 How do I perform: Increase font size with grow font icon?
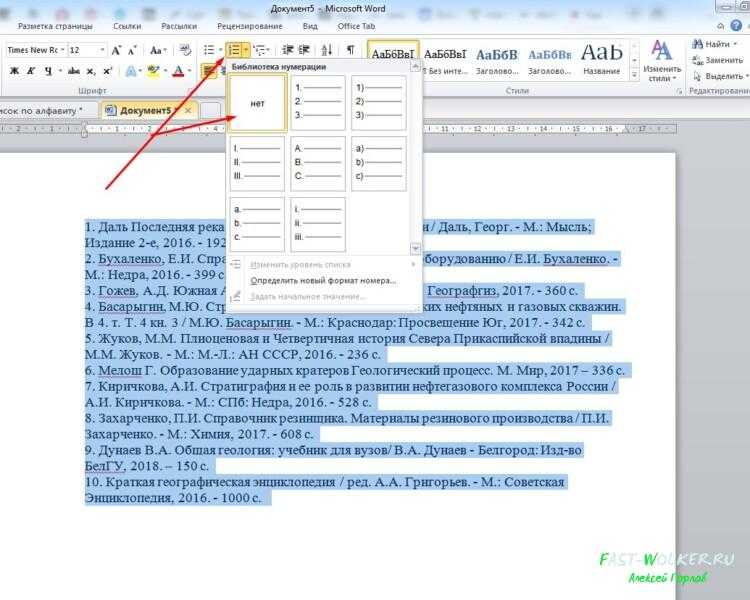point(116,50)
